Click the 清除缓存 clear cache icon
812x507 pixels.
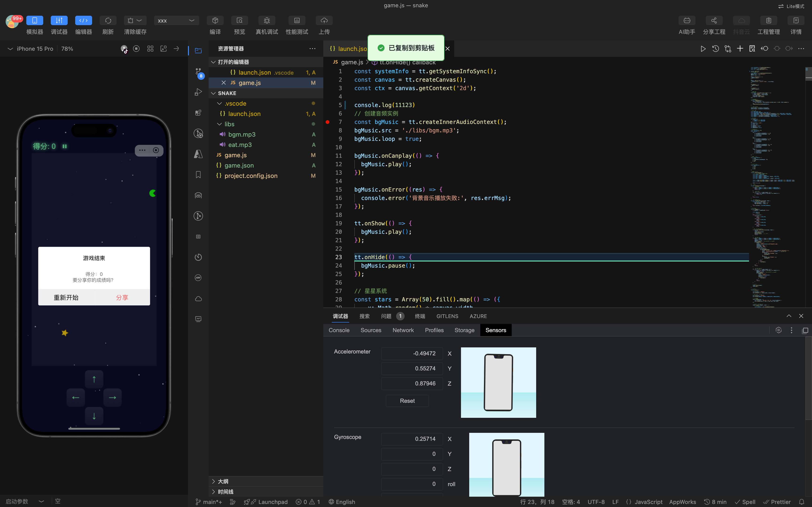[x=131, y=20]
